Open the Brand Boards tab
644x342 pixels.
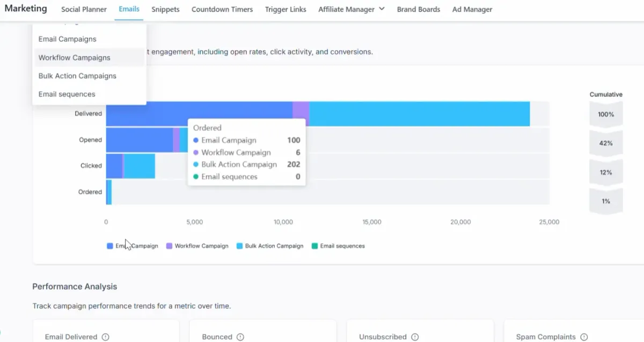[x=419, y=9]
